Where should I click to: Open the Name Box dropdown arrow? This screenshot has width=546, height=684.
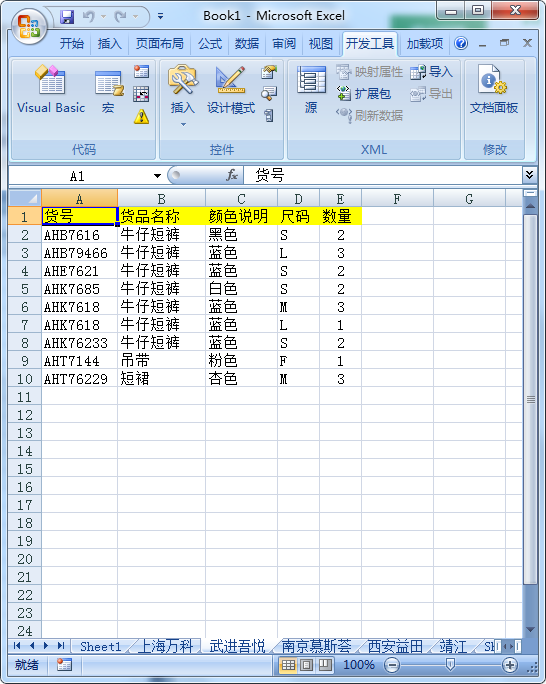157,176
